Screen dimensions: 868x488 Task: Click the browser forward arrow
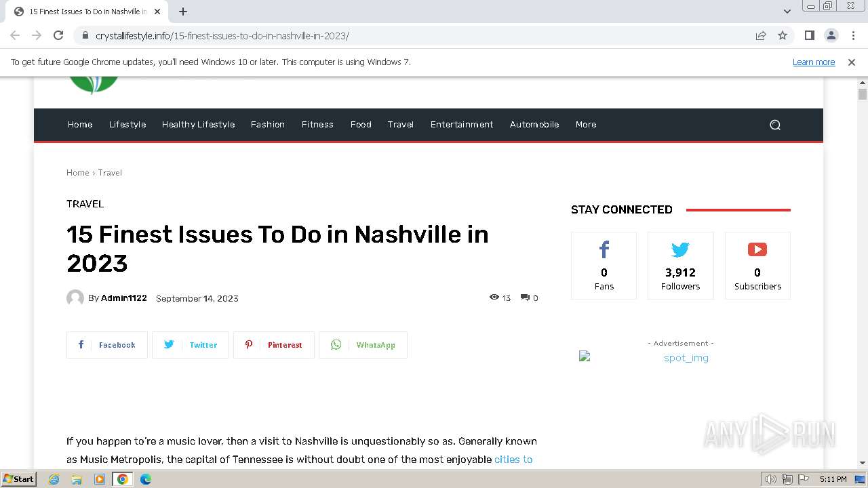pos(37,35)
